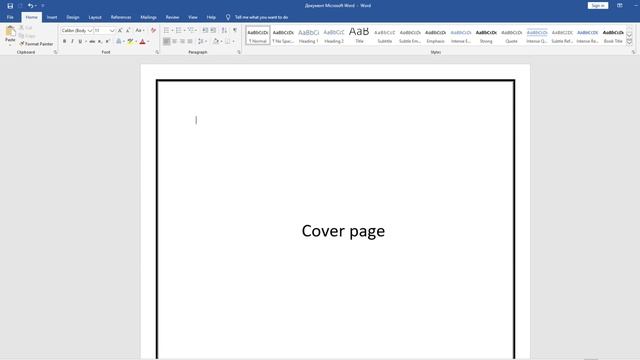Apply text highlight color

click(130, 41)
